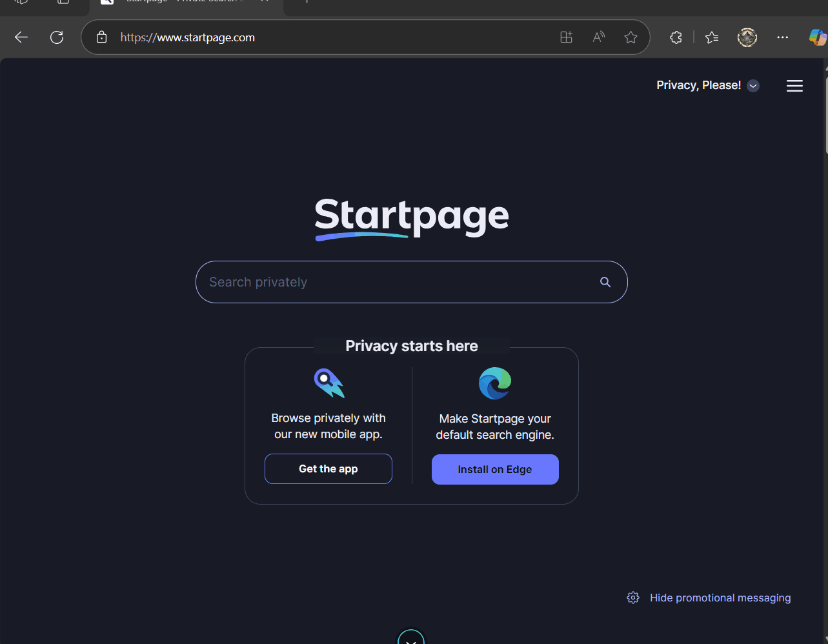Viewport: 828px width, 644px height.
Task: Launch the Copilot icon in toolbar
Action: tap(818, 37)
